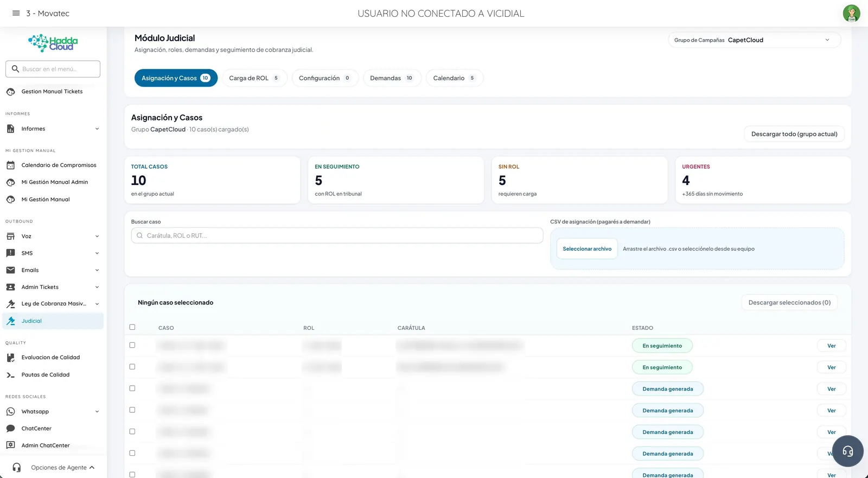Screen dimensions: 868x478
Task: Click Ver on the first En seguimiento row
Action: pos(831,346)
